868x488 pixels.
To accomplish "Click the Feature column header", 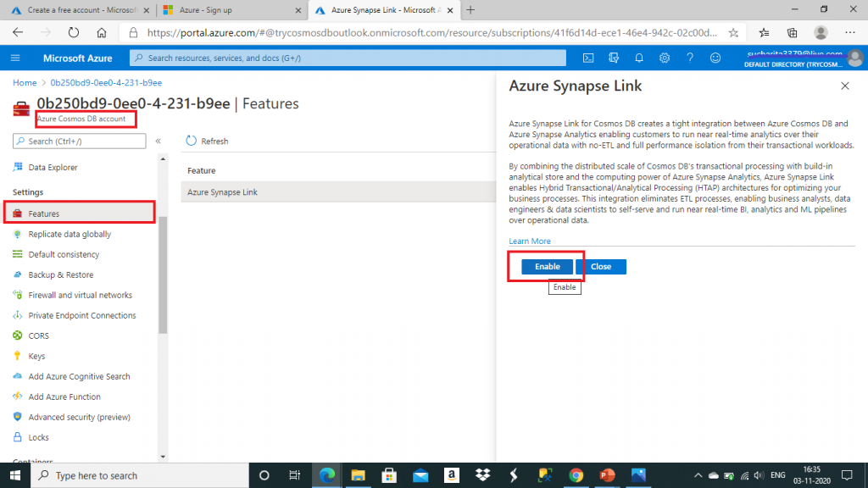I will click(202, 170).
